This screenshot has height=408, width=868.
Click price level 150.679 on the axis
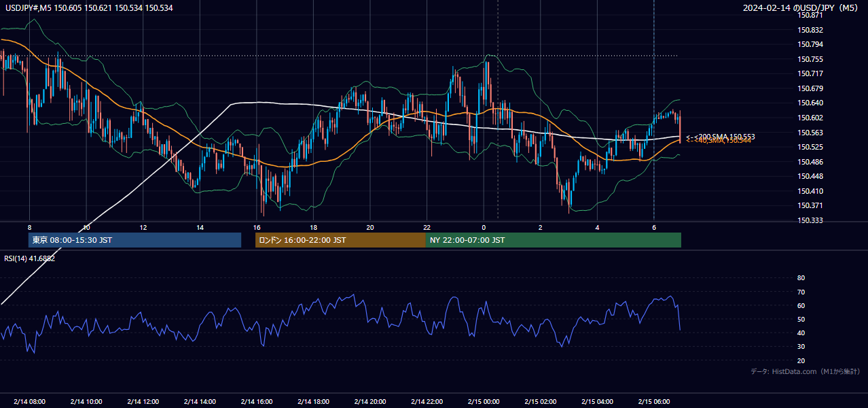point(810,88)
